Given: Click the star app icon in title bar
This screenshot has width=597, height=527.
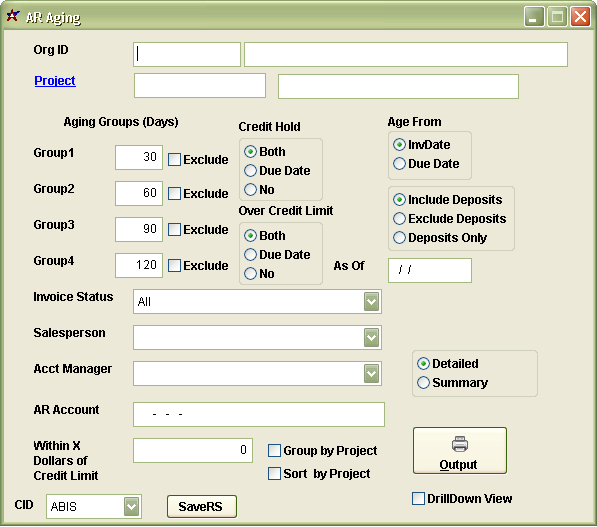Looking at the screenshot, I should coord(13,16).
